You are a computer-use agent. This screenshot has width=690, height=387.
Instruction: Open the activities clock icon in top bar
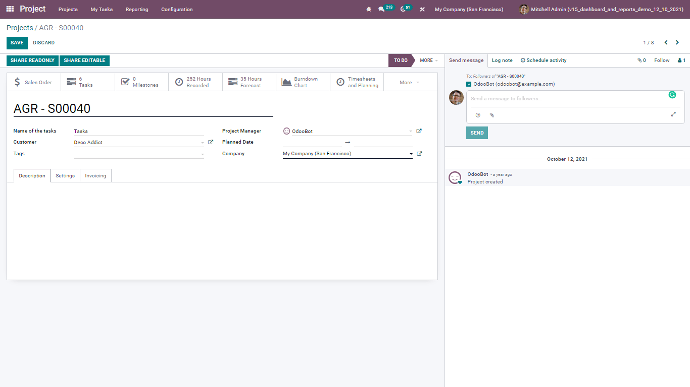[x=403, y=9]
